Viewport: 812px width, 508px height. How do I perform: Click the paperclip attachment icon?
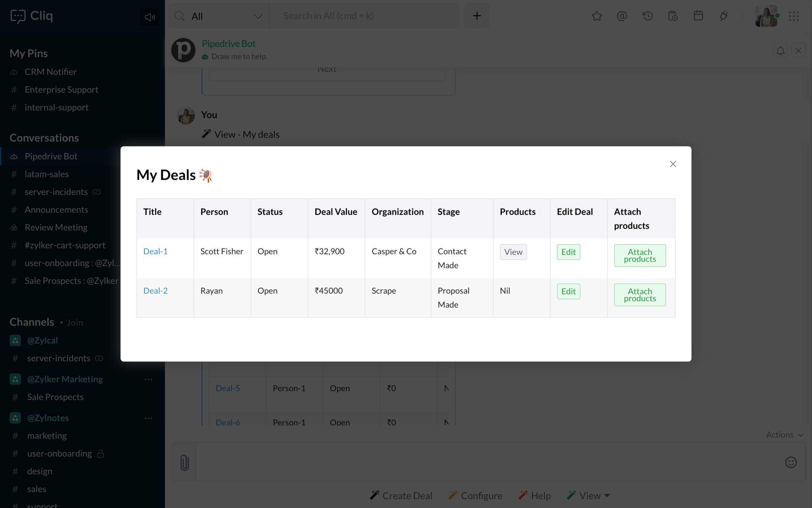pyautogui.click(x=184, y=462)
